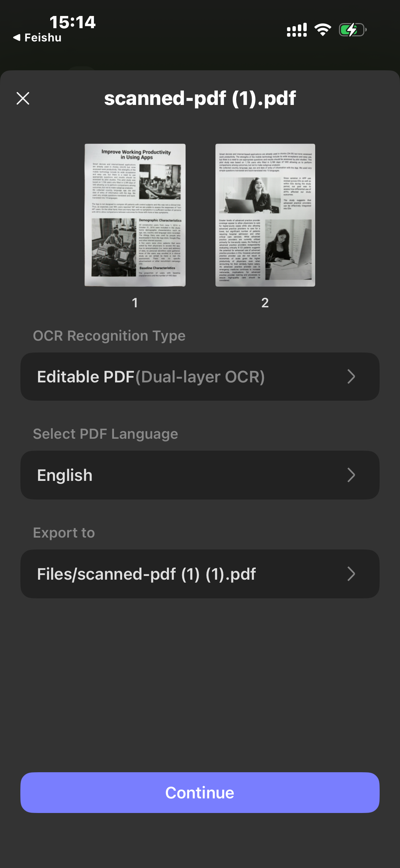The width and height of the screenshot is (400, 868).
Task: Tap the 15:14 clock in status bar
Action: click(73, 22)
